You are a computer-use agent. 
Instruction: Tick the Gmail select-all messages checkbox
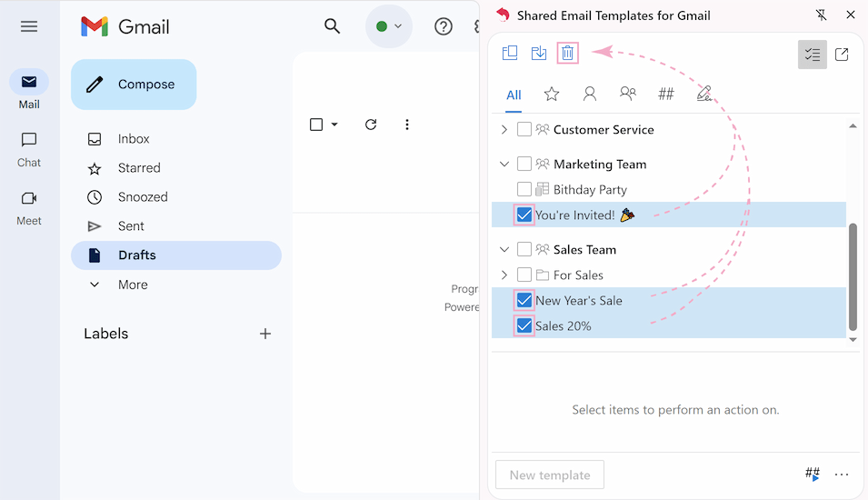[x=316, y=125]
